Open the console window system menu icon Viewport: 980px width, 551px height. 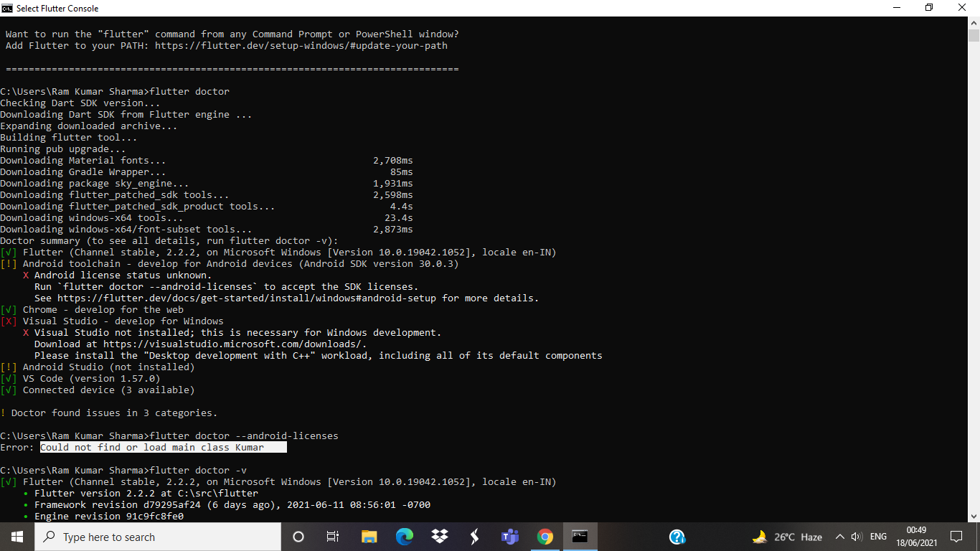click(x=8, y=8)
